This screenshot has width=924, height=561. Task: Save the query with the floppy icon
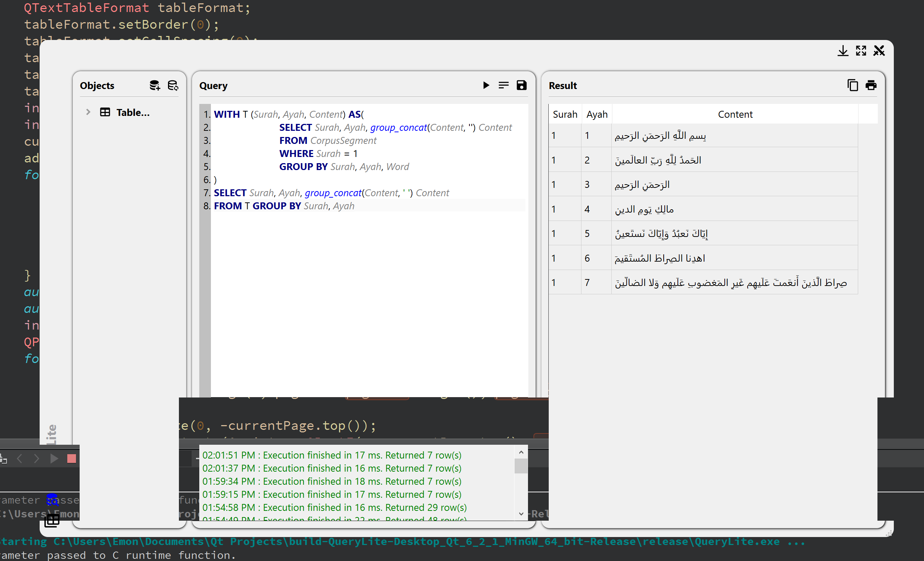(x=521, y=85)
